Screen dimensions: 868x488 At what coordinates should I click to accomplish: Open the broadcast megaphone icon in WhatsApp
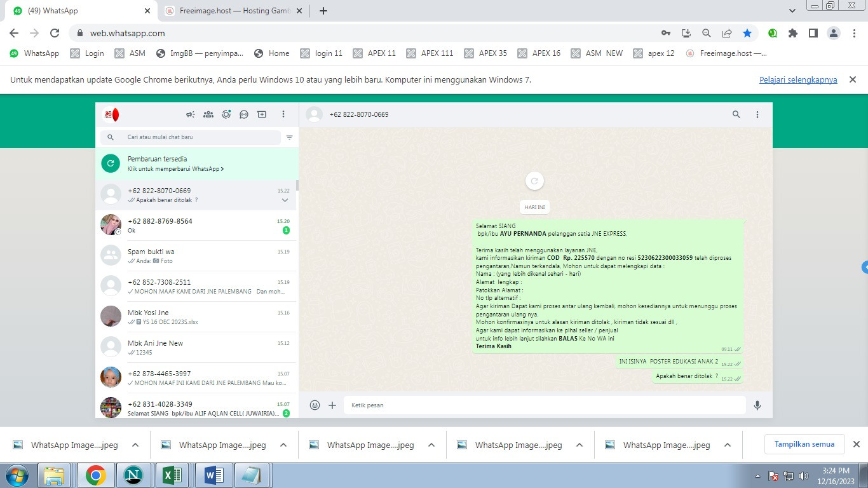point(190,114)
